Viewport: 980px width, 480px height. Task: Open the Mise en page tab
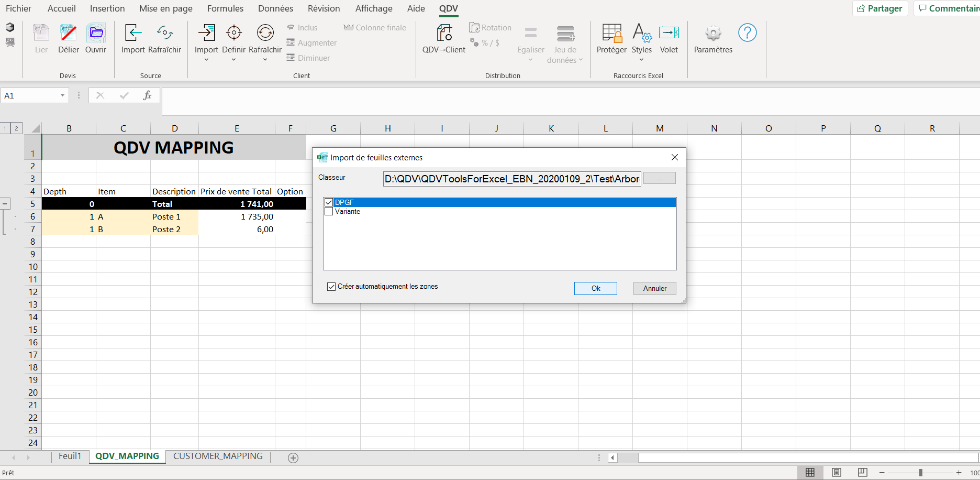166,8
